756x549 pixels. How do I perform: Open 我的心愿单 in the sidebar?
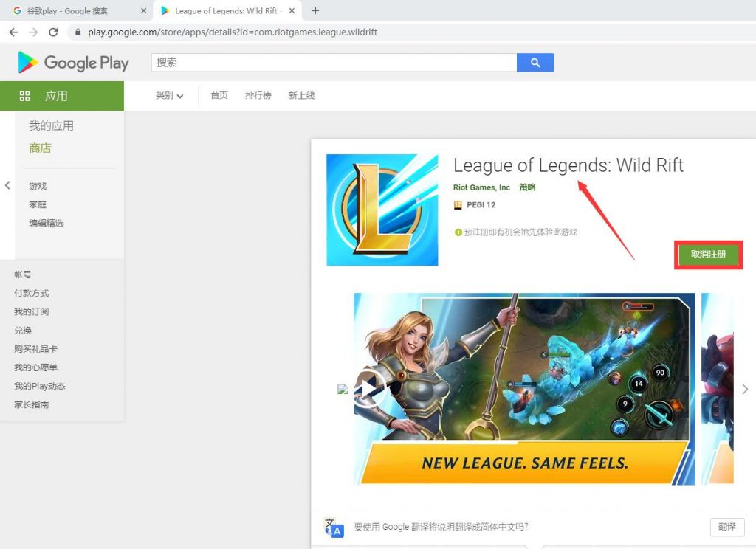pos(35,367)
